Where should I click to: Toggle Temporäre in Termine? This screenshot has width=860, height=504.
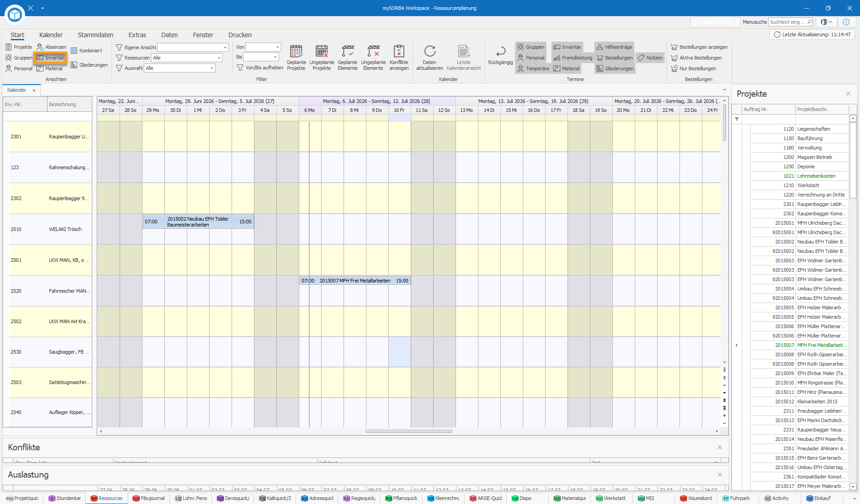point(533,68)
